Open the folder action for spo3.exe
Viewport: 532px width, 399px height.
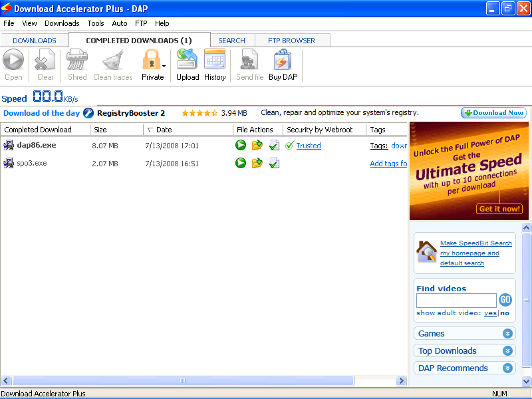click(257, 163)
